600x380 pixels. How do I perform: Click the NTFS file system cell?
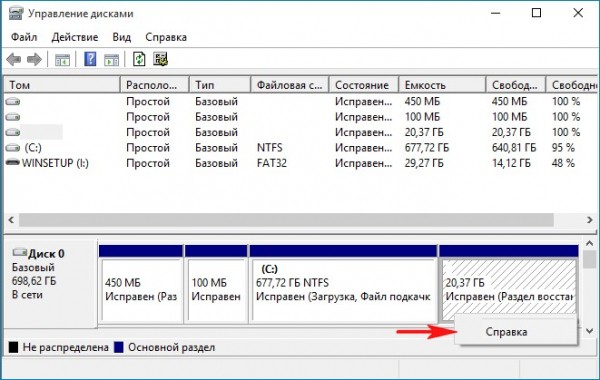pyautogui.click(x=270, y=148)
